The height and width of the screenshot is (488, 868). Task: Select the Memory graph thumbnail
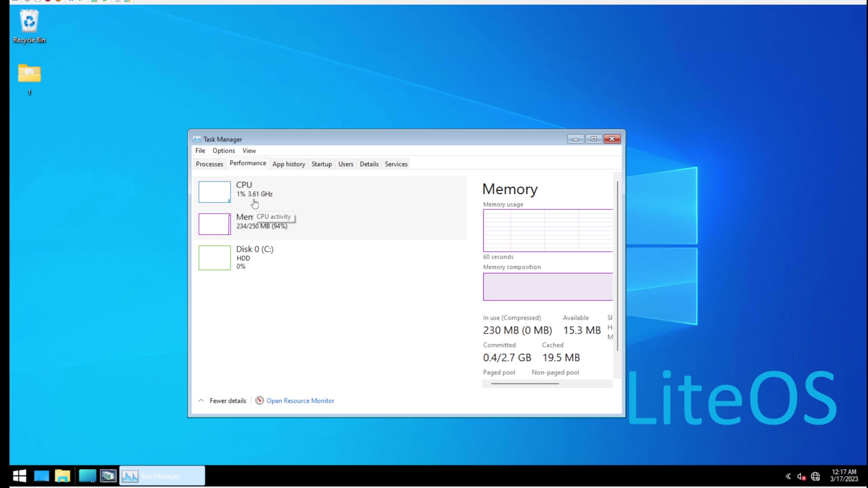tap(214, 224)
